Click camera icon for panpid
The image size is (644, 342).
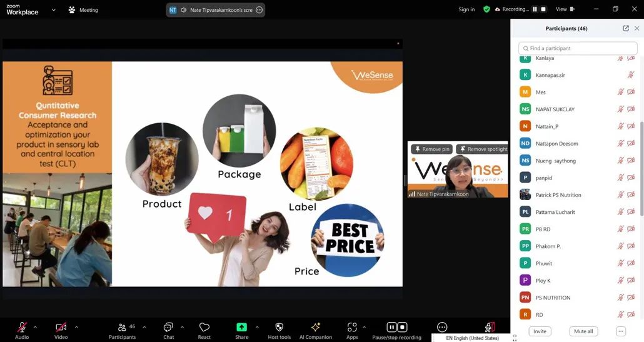(x=631, y=178)
